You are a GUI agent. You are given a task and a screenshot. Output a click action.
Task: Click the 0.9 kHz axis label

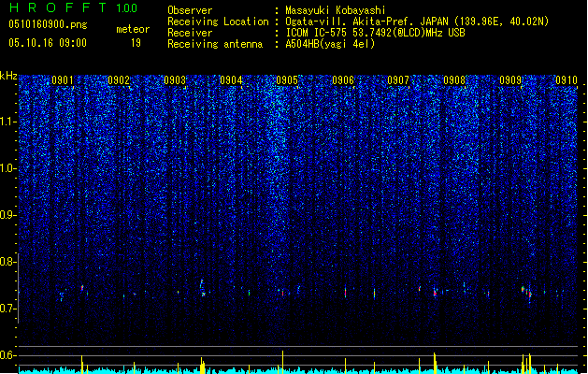8,215
